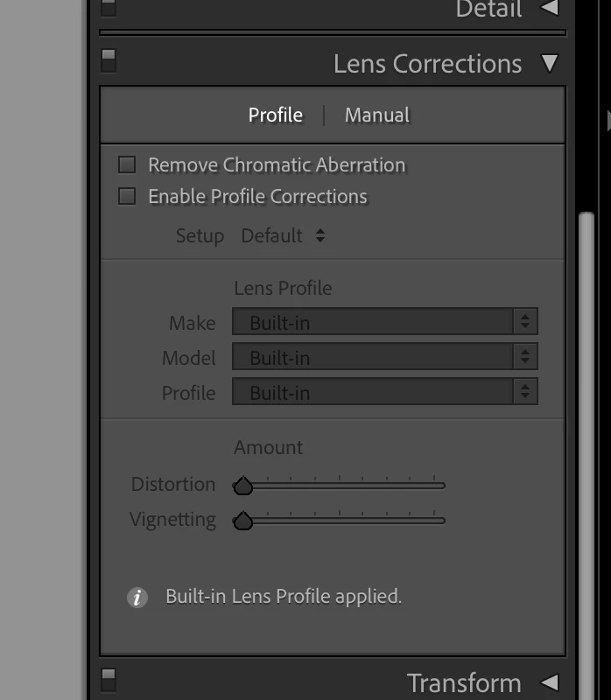The image size is (611, 700).
Task: Toggle the Lens Corrections panel on/off switch
Action: (109, 60)
